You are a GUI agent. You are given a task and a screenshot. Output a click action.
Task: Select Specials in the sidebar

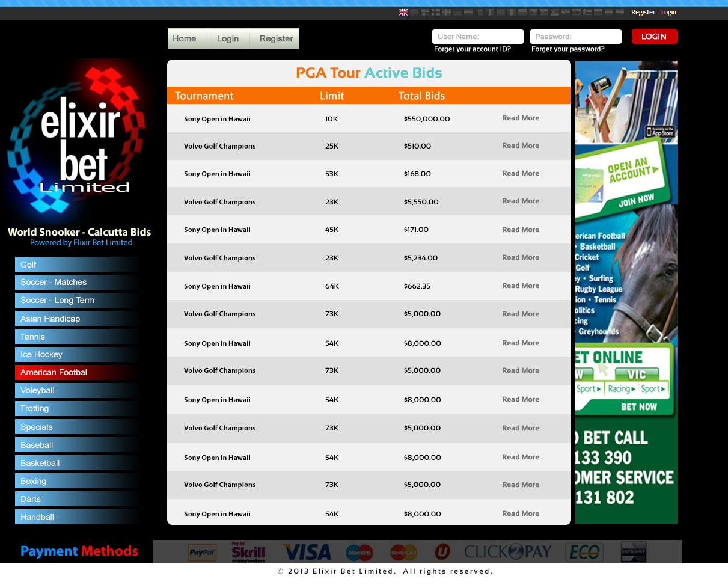(x=78, y=427)
